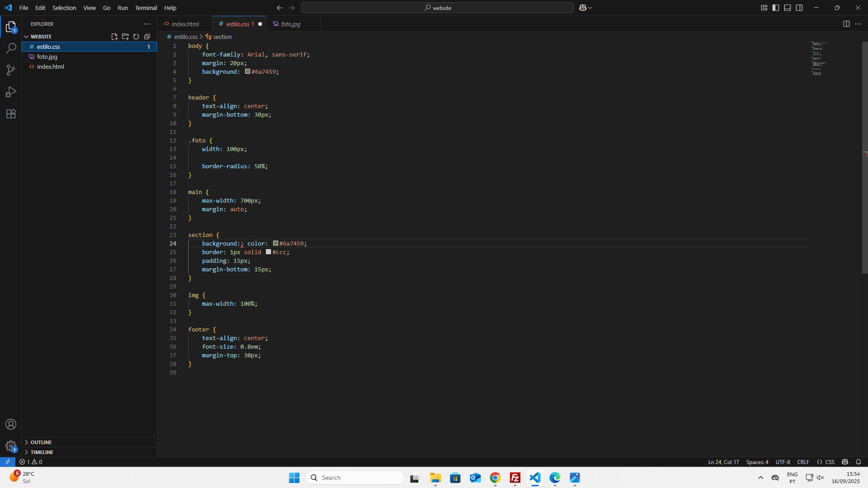The image size is (868, 488).
Task: Click the CRLF line ending indicator
Action: coord(803,462)
